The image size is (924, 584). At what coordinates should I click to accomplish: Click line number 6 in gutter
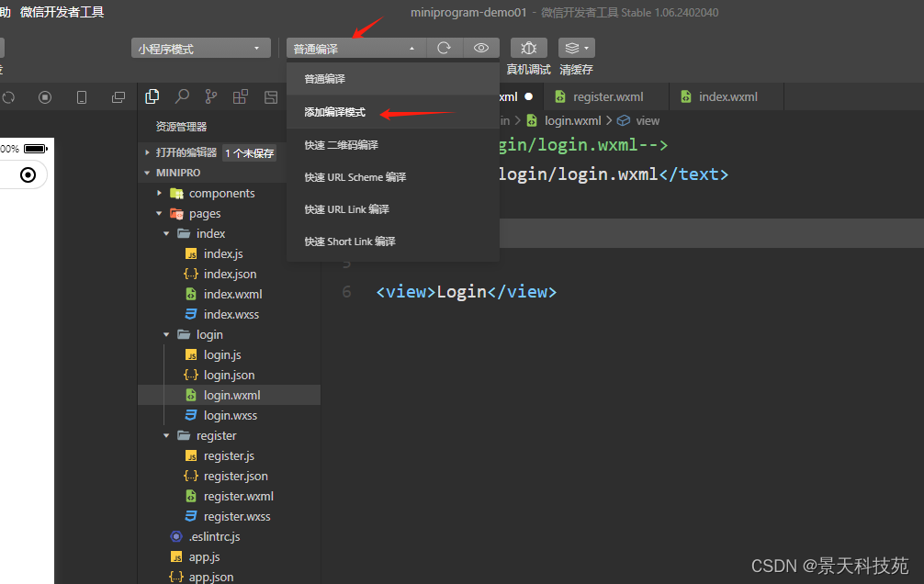click(346, 292)
